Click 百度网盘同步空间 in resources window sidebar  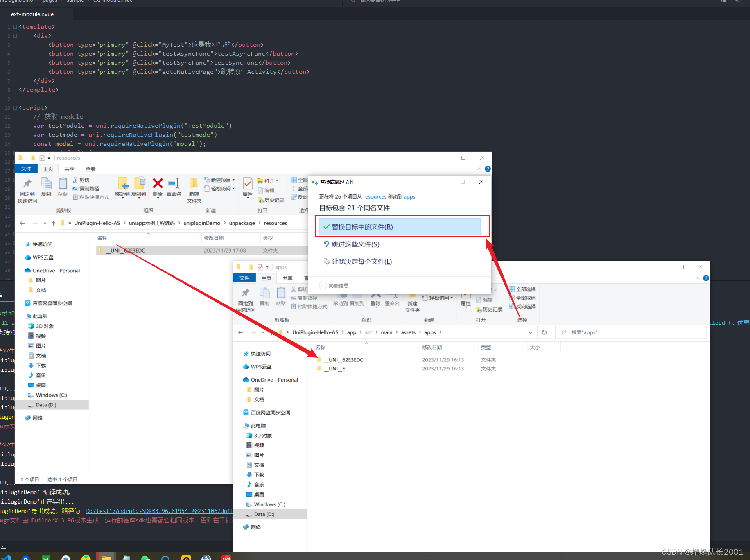pyautogui.click(x=52, y=303)
